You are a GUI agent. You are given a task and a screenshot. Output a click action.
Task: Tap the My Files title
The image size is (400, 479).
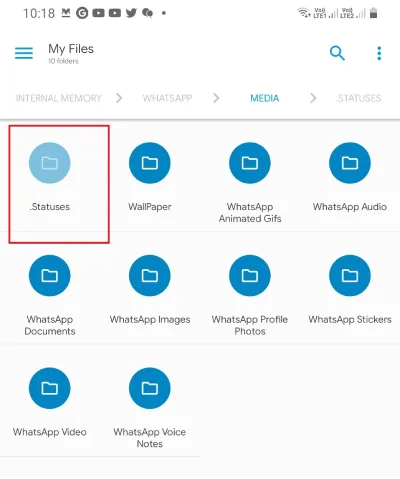point(71,49)
